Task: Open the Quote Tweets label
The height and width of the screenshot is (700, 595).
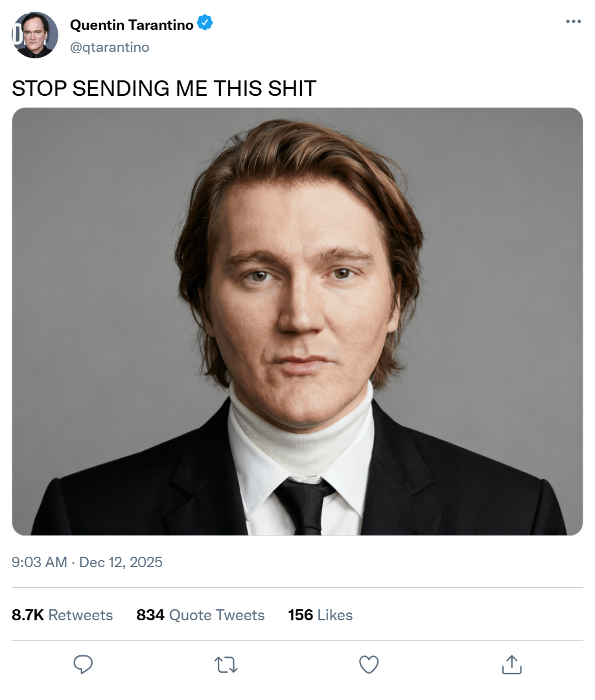Action: pyautogui.click(x=216, y=615)
